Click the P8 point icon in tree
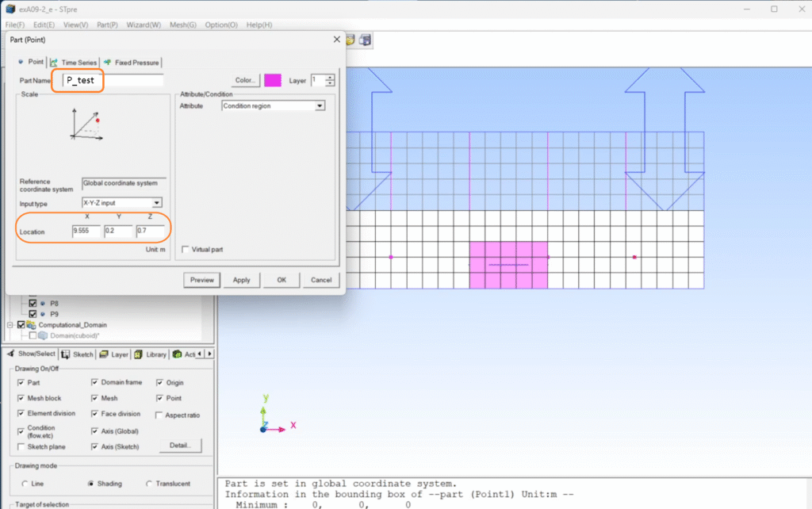Viewport: 812px width, 509px height. coord(43,304)
